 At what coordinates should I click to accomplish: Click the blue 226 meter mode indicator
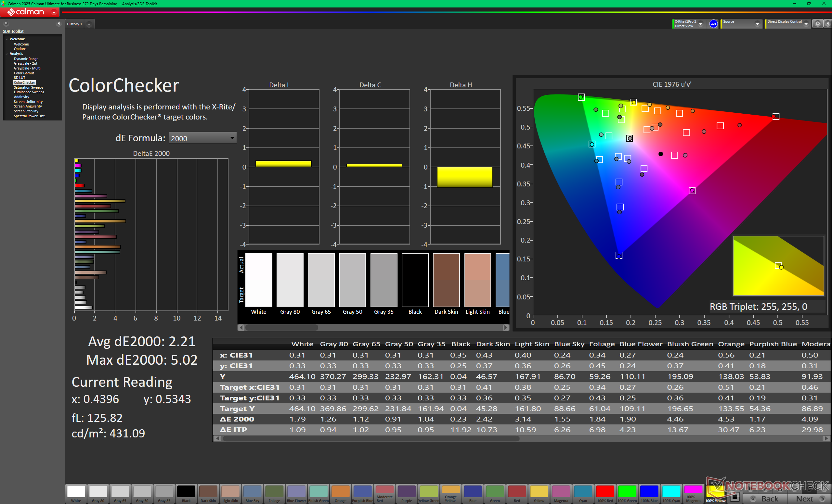[x=713, y=24]
